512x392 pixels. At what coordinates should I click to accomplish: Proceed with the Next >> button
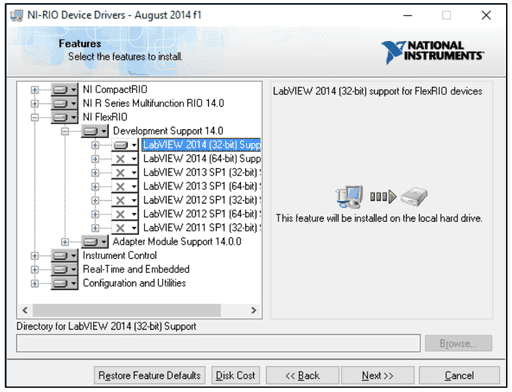(x=378, y=376)
